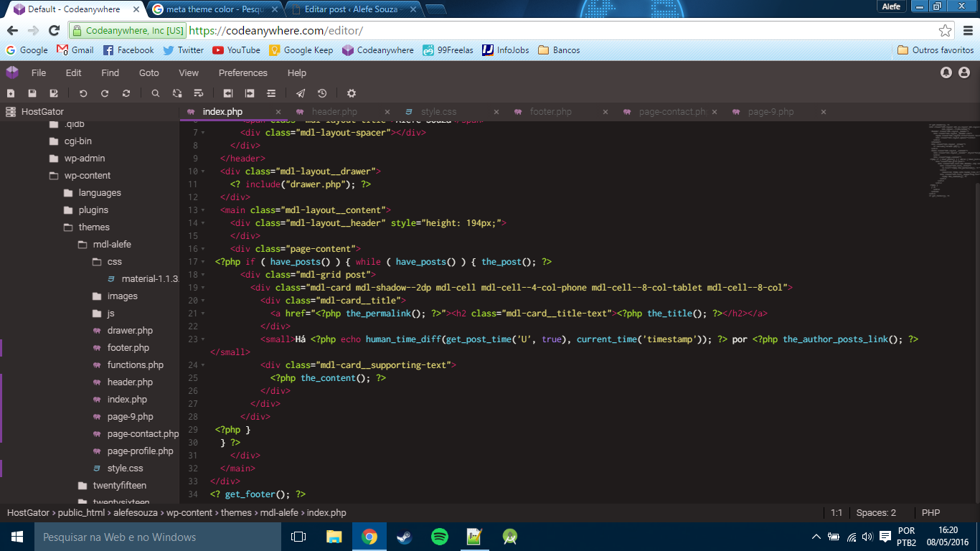Switch to header.php editor tab
This screenshot has height=551, width=980.
click(343, 112)
